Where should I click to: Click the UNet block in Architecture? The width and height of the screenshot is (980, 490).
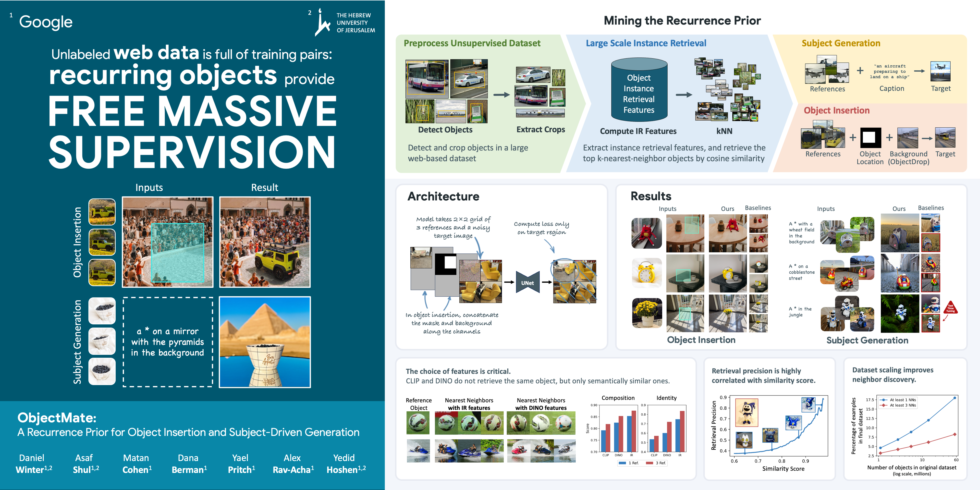point(527,283)
